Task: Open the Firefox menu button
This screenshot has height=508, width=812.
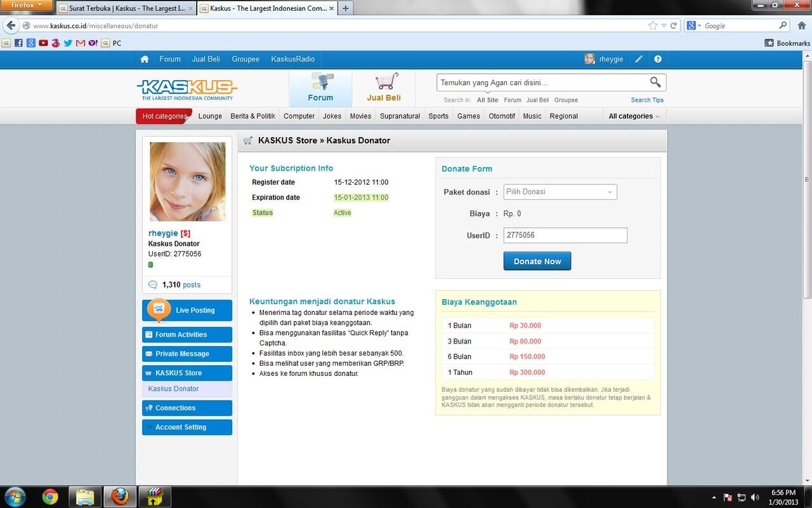Action: (x=26, y=5)
